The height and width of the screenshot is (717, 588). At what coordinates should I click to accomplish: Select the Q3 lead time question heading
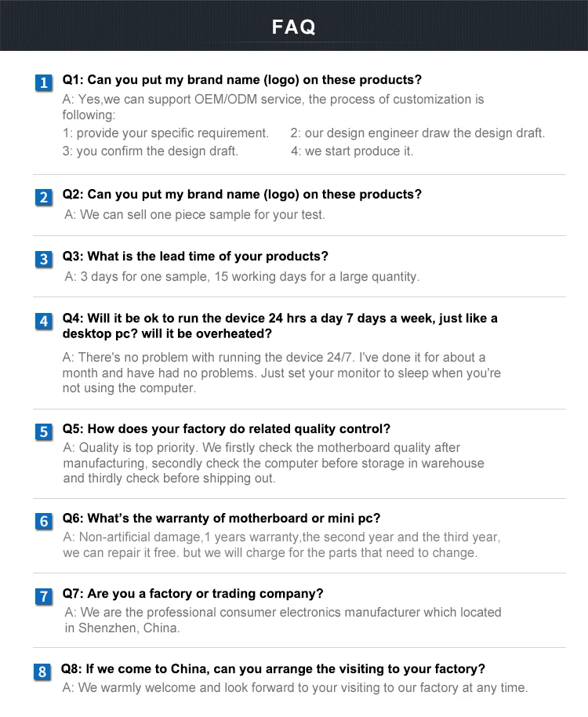(x=195, y=257)
